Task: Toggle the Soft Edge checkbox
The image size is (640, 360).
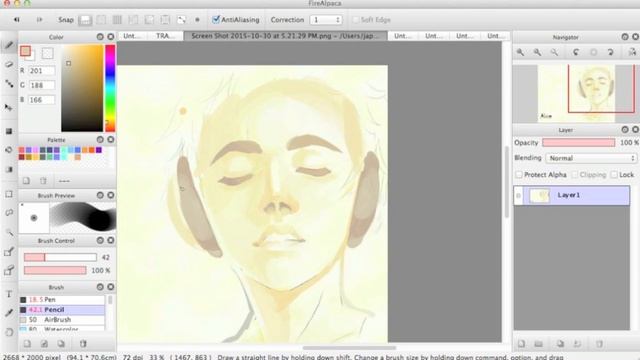Action: pos(355,20)
